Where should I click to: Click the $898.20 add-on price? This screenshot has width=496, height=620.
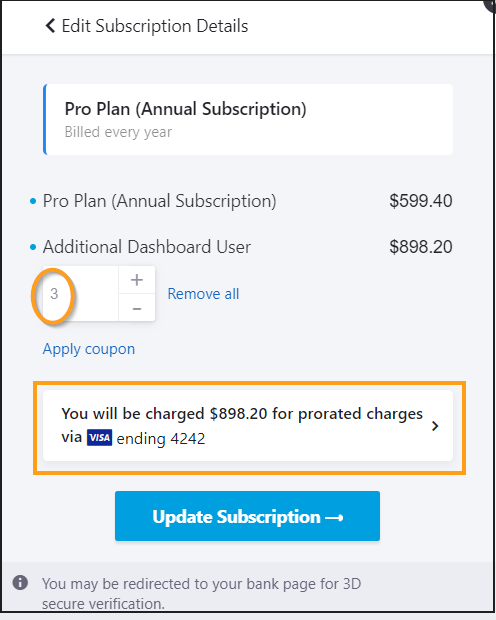pos(421,247)
